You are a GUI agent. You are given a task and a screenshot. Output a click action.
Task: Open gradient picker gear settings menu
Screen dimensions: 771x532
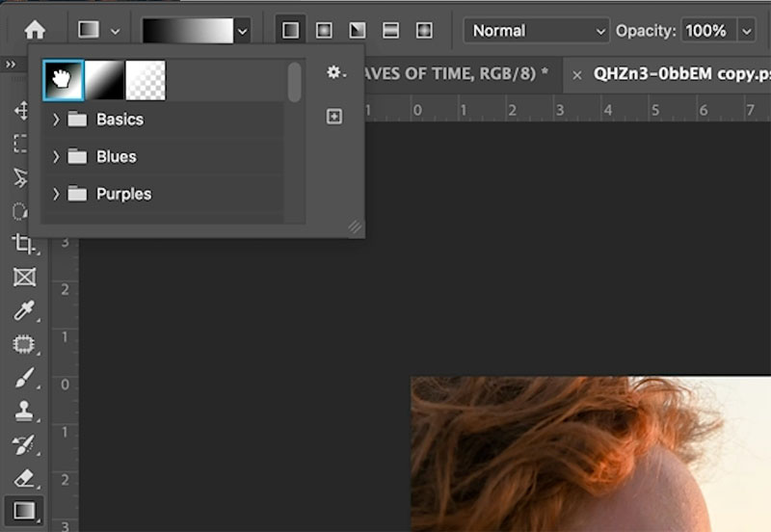[336, 73]
